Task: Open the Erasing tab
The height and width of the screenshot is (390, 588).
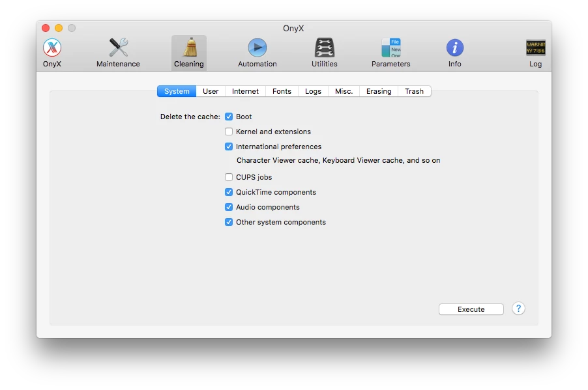Action: point(379,91)
